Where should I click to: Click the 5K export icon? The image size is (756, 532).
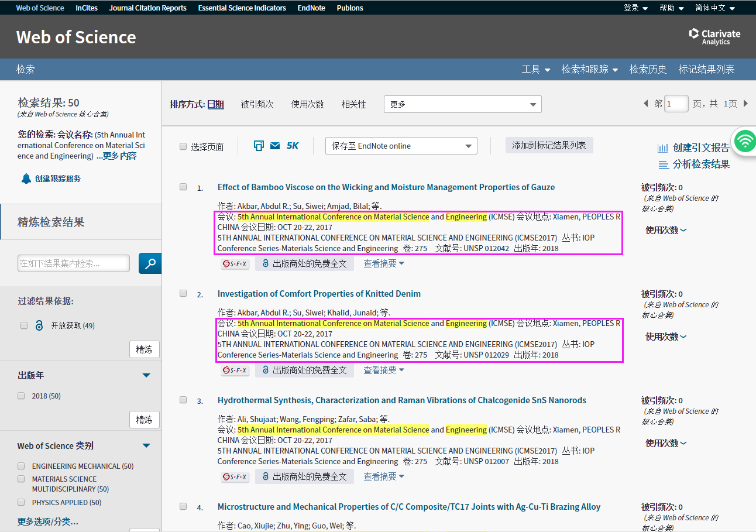293,146
